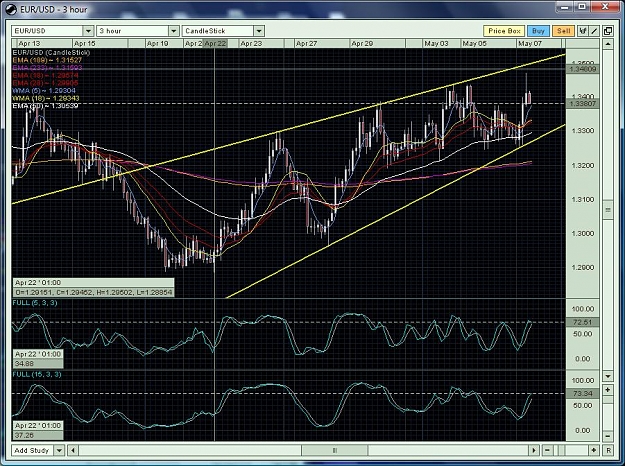Click the 72.51 stochastic value marker

[x=583, y=322]
